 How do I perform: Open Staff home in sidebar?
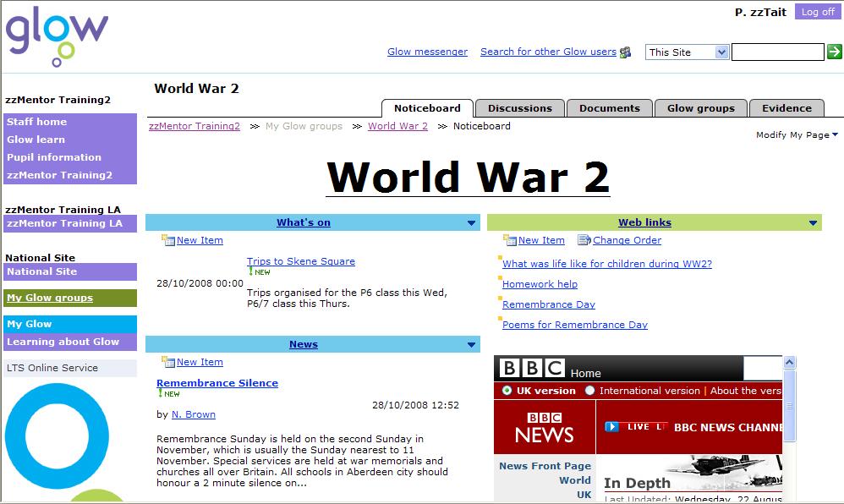(x=70, y=122)
